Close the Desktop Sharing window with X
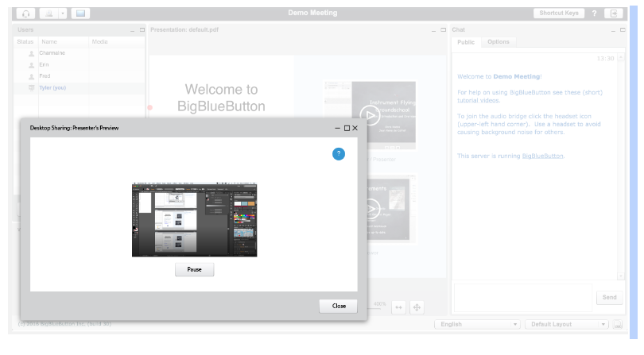Image resolution: width=644 pixels, height=355 pixels. click(x=355, y=128)
